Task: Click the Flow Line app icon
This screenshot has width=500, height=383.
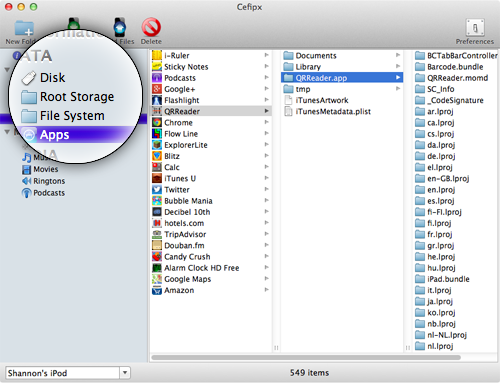Action: 157,134
